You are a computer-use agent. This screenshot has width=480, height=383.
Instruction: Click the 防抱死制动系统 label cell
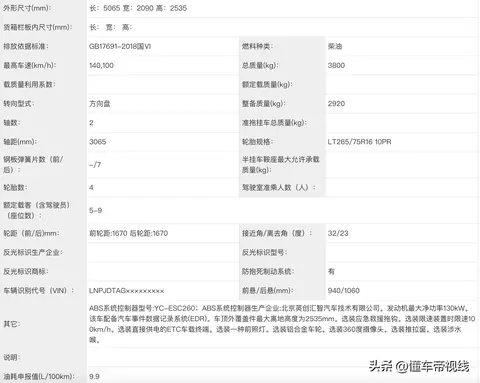click(282, 271)
